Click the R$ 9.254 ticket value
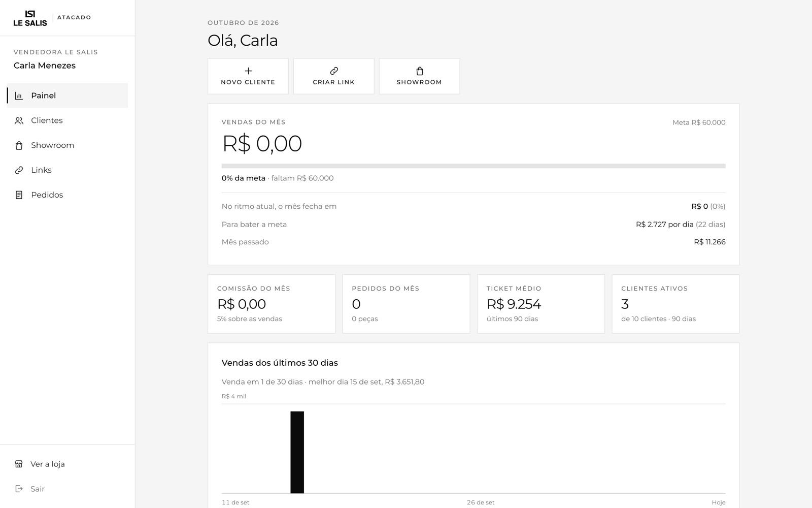 tap(514, 304)
